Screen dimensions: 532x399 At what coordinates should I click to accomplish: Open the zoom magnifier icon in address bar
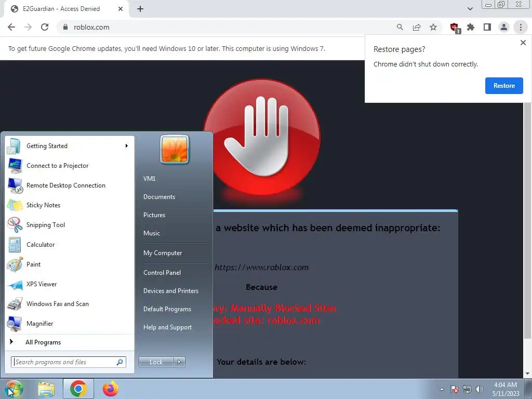pyautogui.click(x=400, y=27)
